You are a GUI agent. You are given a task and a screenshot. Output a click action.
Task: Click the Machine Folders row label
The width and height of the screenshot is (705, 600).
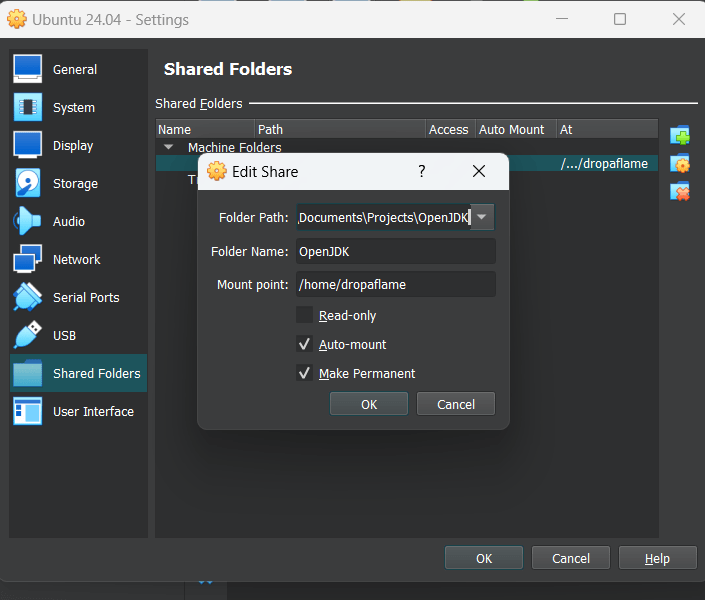point(235,147)
